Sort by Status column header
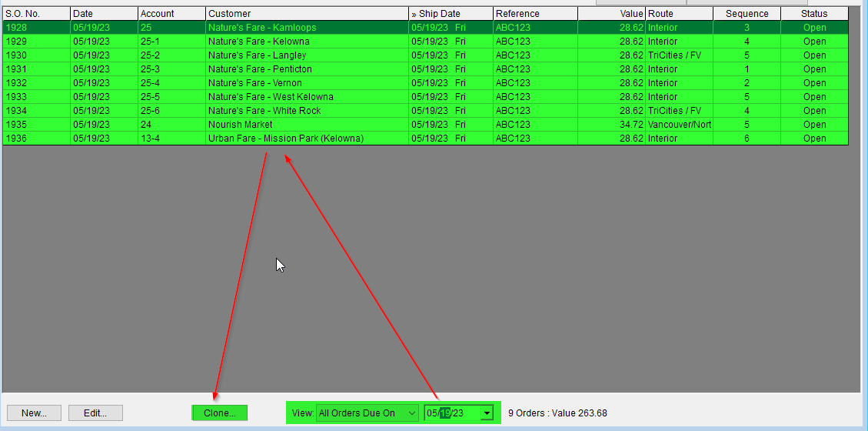This screenshot has height=431, width=868. point(814,13)
